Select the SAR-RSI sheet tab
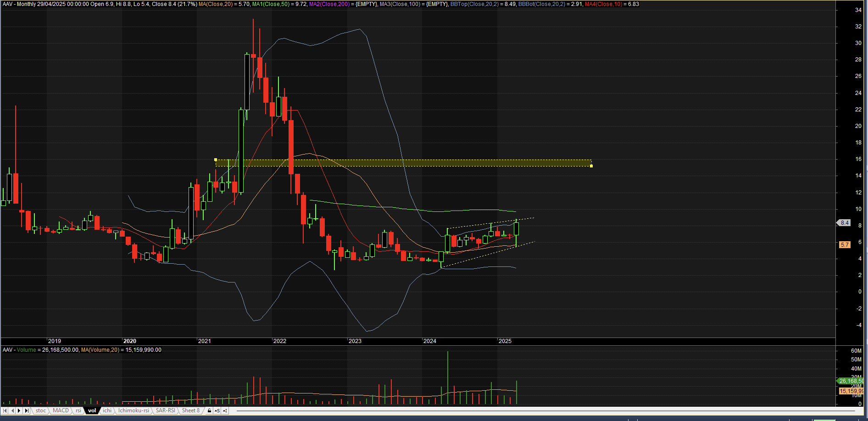The height and width of the screenshot is (421, 868). [165, 410]
